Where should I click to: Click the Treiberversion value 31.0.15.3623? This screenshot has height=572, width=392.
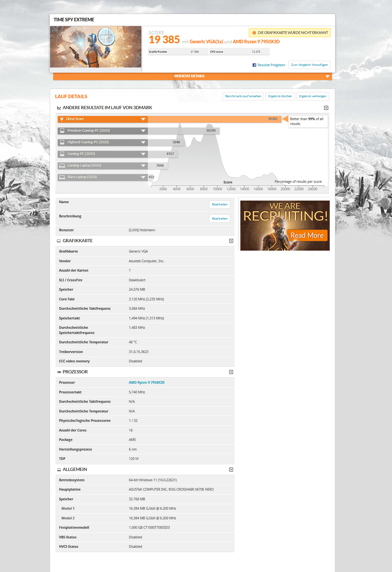pos(139,352)
